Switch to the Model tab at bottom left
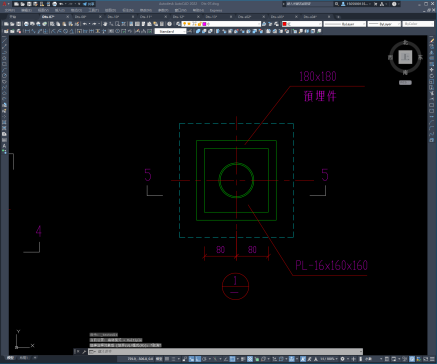The height and width of the screenshot is (364, 437). pos(11,358)
